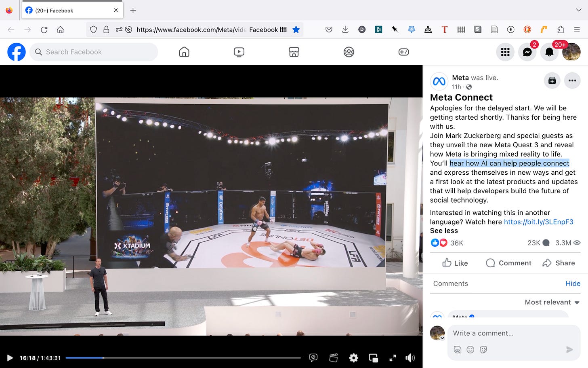
Task: Open the sticker picker in comment box
Action: 483,349
